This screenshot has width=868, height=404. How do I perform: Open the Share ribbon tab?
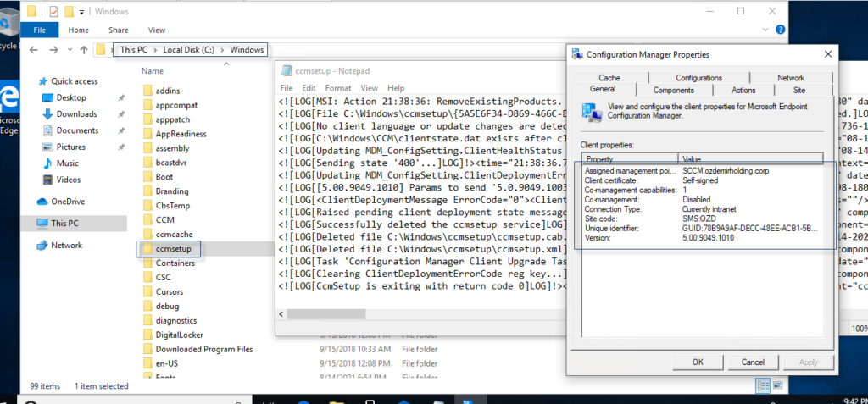click(119, 30)
